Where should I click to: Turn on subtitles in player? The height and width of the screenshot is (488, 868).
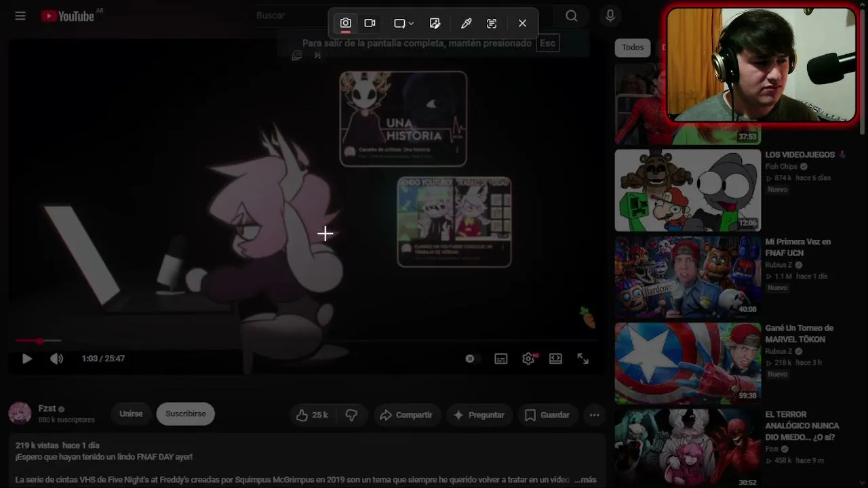click(501, 359)
